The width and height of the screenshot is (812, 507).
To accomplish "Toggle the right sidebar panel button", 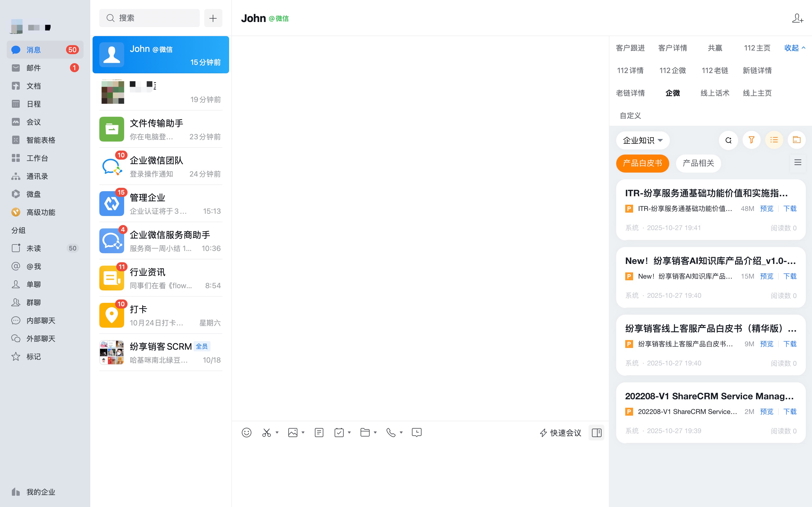I will tap(596, 433).
